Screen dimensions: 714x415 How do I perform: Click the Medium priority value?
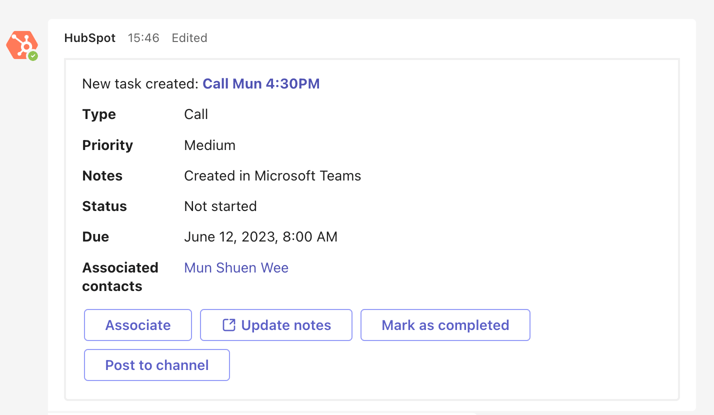coord(209,145)
